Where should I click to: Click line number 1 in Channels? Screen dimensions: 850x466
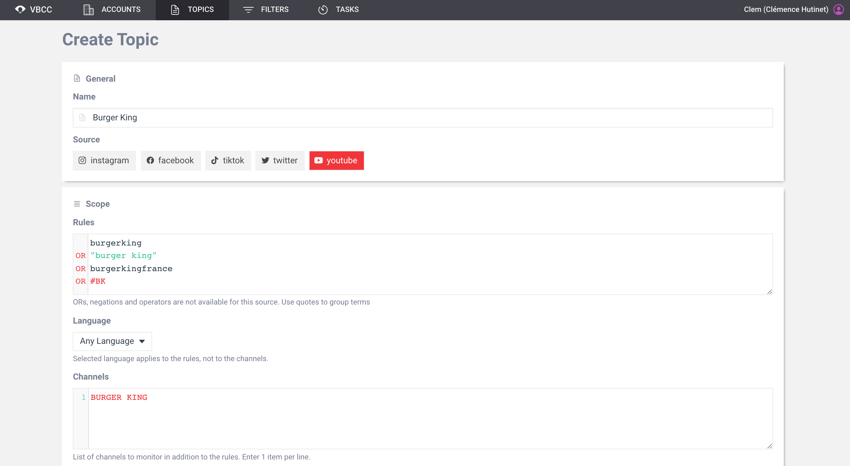83,398
